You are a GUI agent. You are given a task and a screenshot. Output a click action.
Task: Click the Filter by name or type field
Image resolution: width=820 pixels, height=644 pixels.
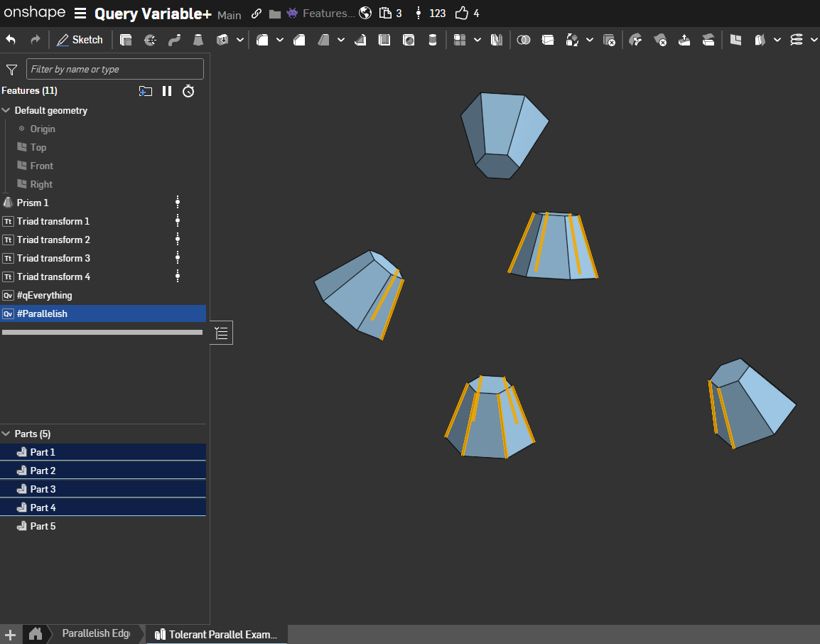pos(115,69)
